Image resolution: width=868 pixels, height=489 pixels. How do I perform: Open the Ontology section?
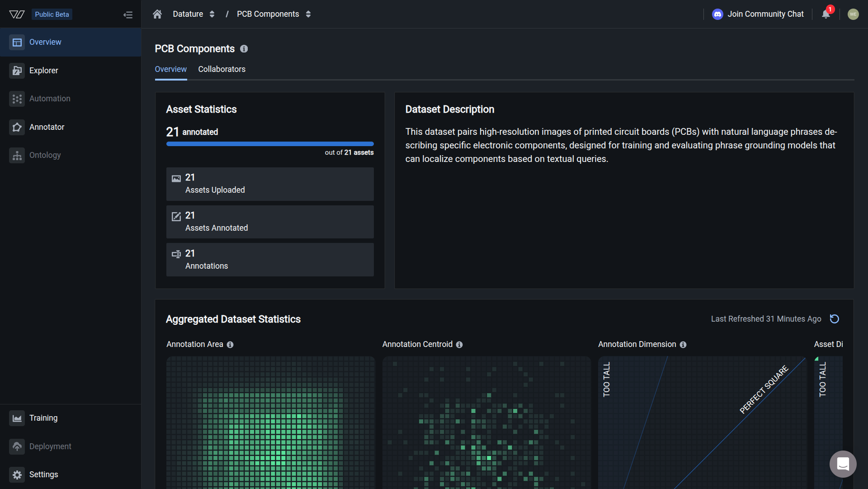[x=45, y=155]
